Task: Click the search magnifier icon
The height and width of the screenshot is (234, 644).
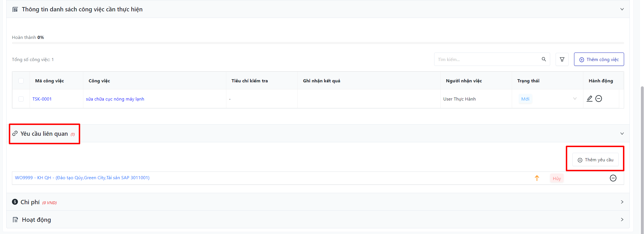Action: click(544, 59)
